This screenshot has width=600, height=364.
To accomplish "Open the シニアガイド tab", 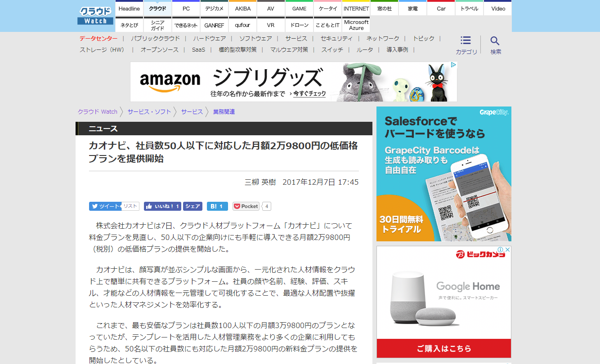I will click(157, 25).
